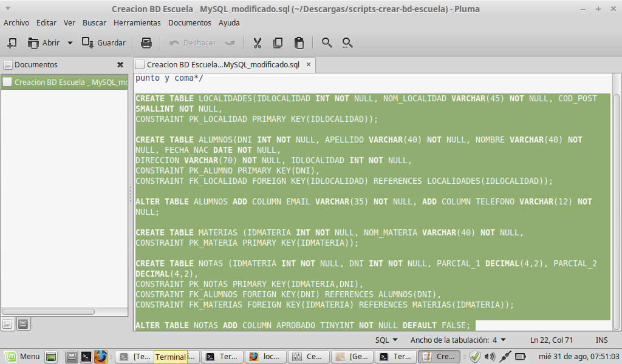Viewport: 622px width, 364px height.
Task: Switch to the file browser side pane view
Action: point(23,324)
